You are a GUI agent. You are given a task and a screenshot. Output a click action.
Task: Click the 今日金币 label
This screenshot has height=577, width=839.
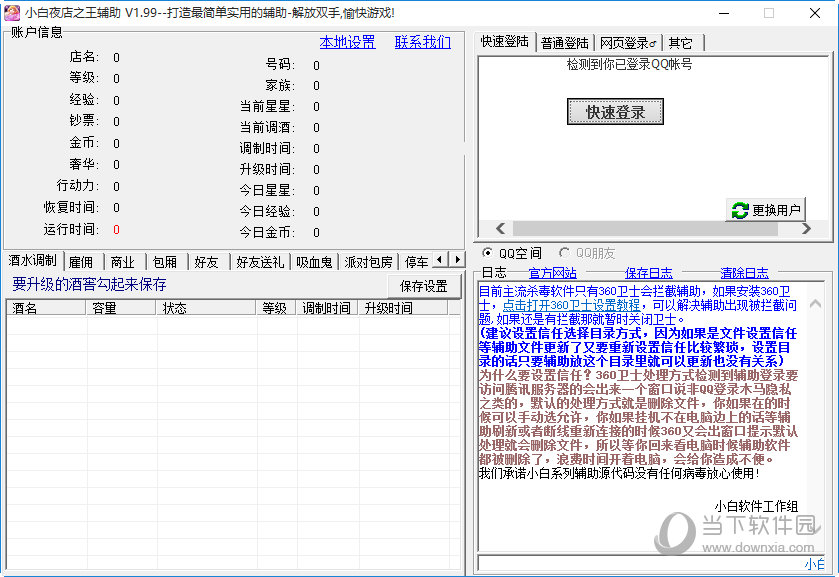pos(267,232)
